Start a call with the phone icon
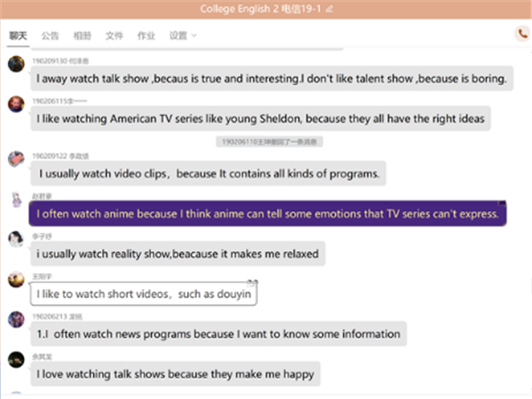The image size is (532, 399). [521, 34]
